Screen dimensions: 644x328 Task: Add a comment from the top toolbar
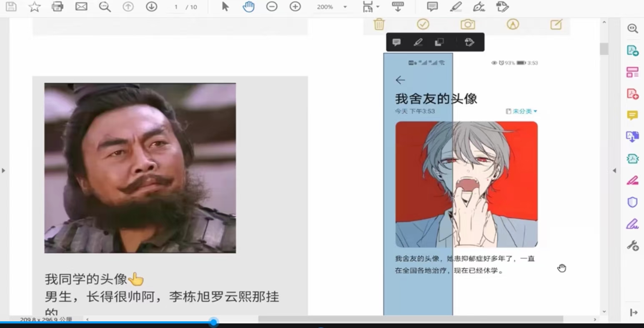tap(432, 7)
